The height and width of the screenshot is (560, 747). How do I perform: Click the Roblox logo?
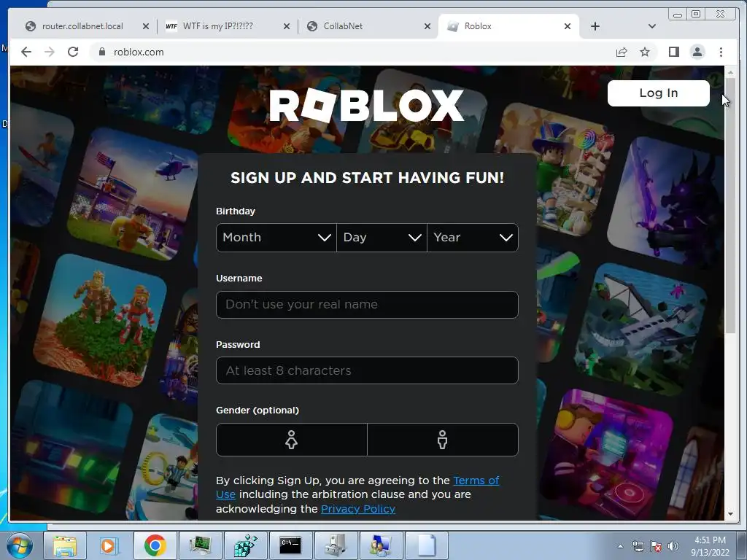pyautogui.click(x=366, y=105)
